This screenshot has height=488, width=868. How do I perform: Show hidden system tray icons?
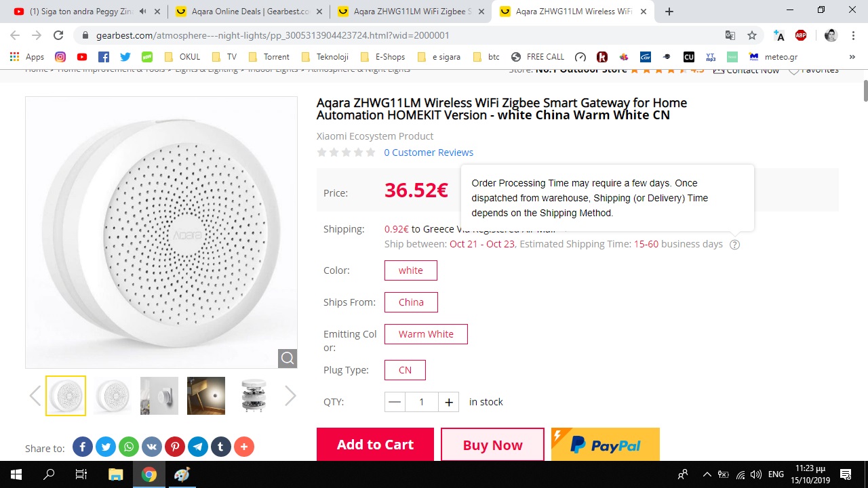pos(707,474)
